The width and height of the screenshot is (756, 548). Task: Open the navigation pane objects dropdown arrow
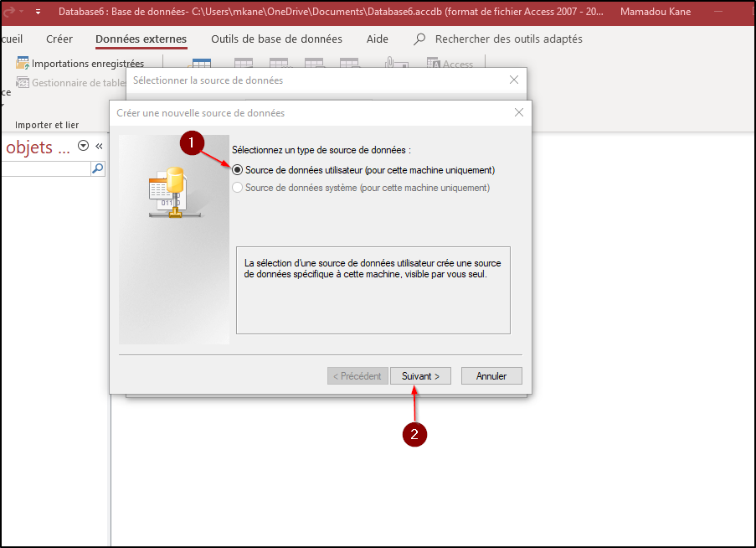(x=83, y=146)
